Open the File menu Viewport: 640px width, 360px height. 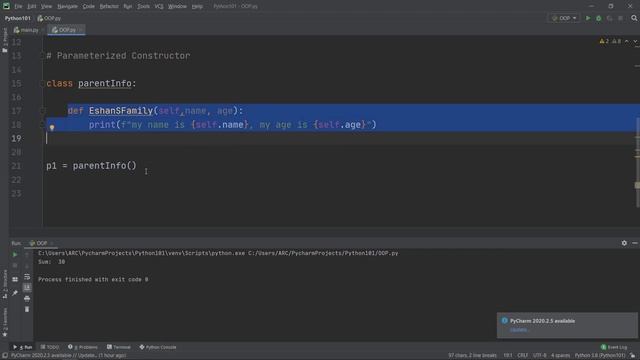pos(18,6)
